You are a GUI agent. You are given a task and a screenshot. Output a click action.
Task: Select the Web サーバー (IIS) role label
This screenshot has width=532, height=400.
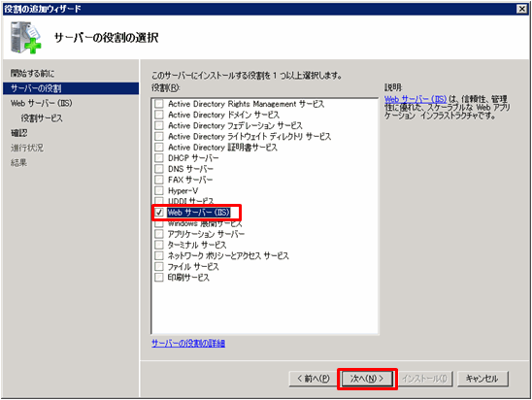tap(199, 213)
